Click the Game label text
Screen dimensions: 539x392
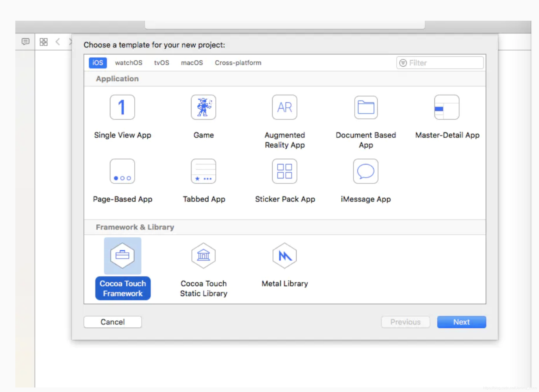point(203,135)
